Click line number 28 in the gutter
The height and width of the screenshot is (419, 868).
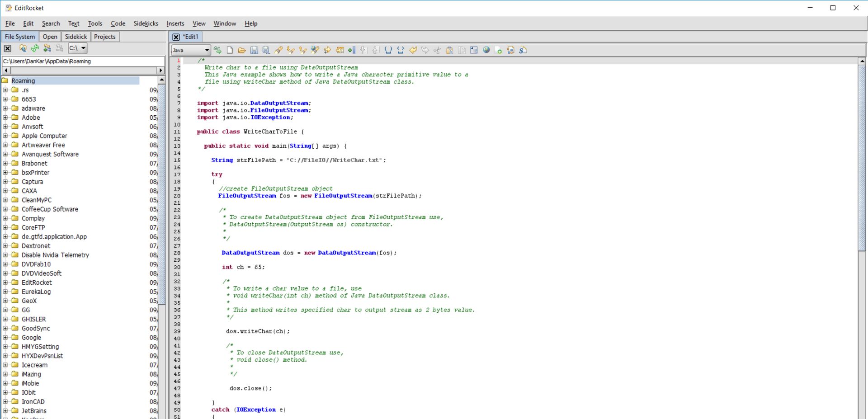pos(177,253)
